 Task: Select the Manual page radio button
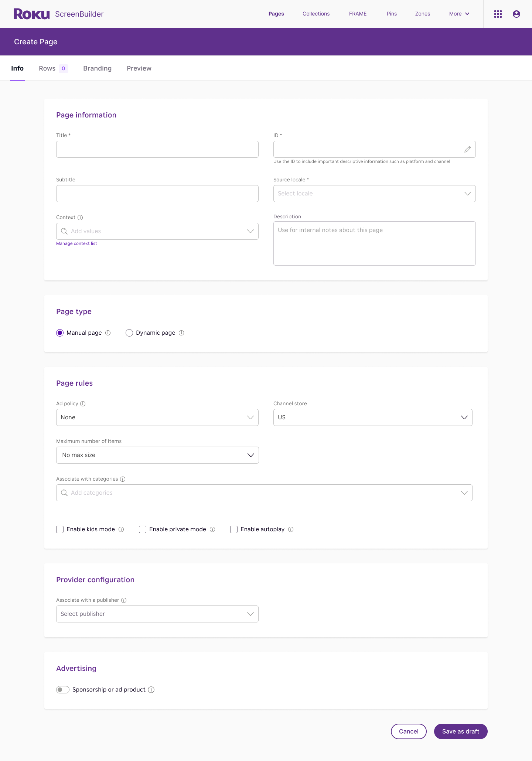60,333
